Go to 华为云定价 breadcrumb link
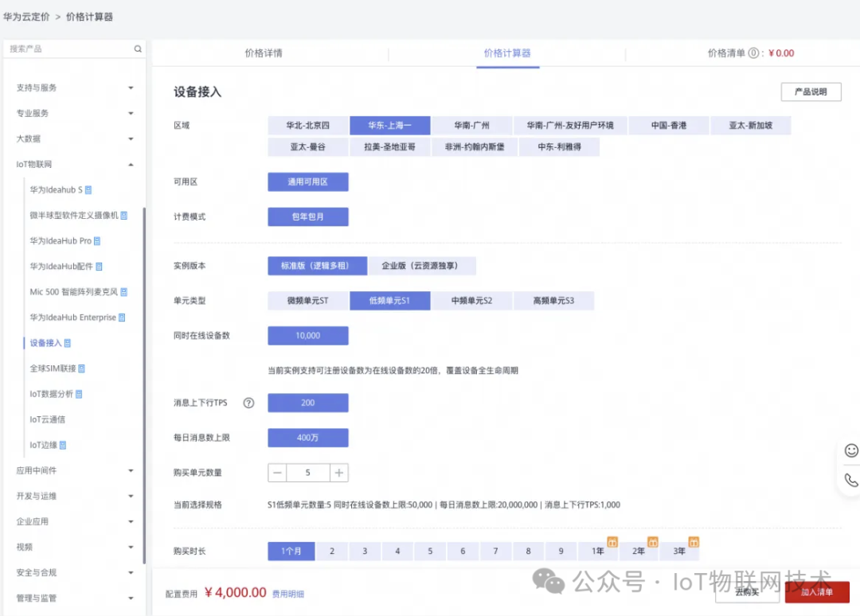 pyautogui.click(x=26, y=17)
